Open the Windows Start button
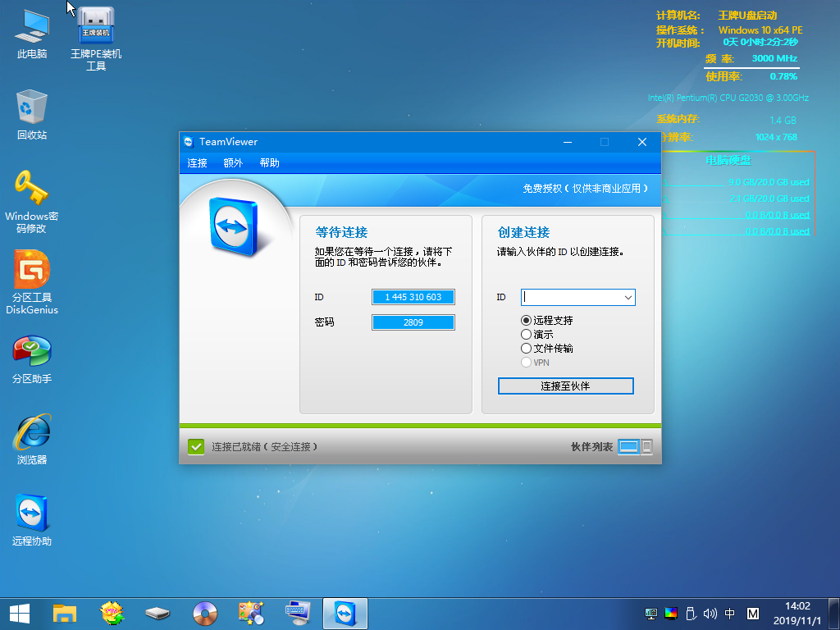The image size is (840, 630). 20,614
